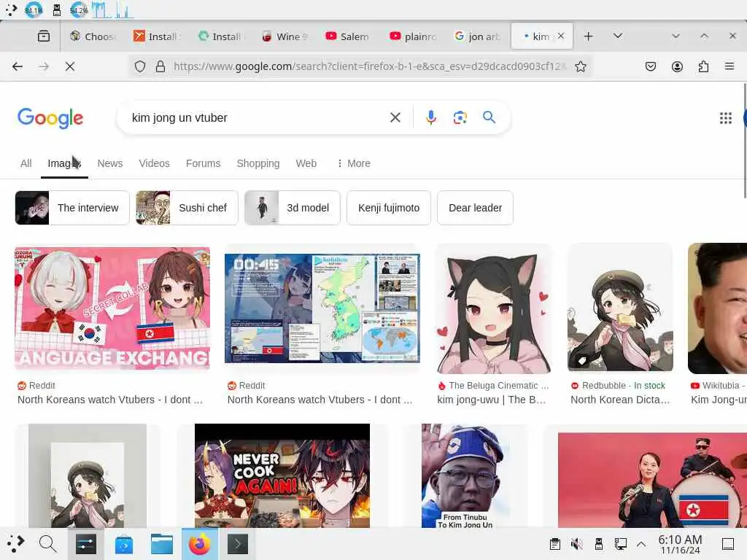Image resolution: width=747 pixels, height=560 pixels.
Task: Open the Wikitubia Kim Jong-un result link
Action: tap(719, 400)
